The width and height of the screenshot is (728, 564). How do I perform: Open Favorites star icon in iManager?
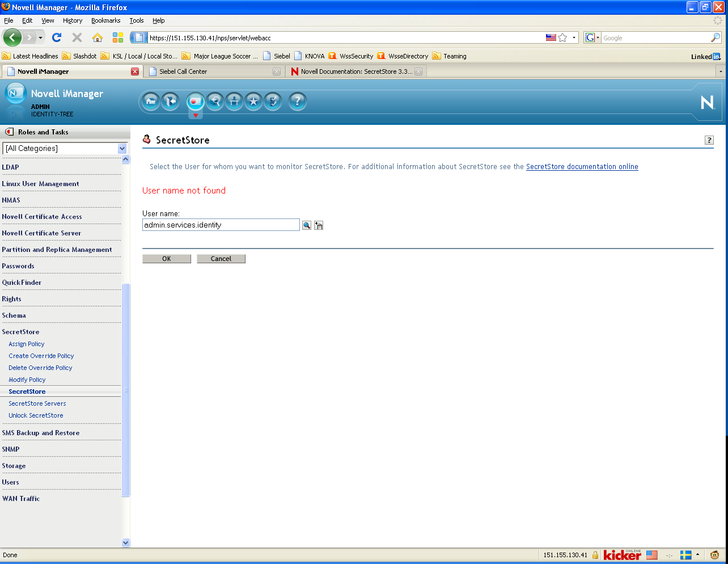point(253,102)
